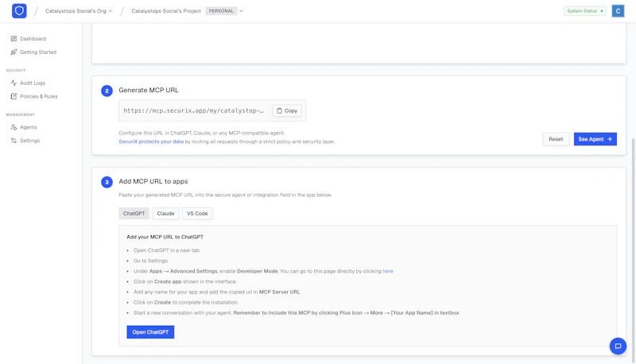636x364 pixels.
Task: Follow the 'here' link for Developer Mode
Action: pos(388,271)
